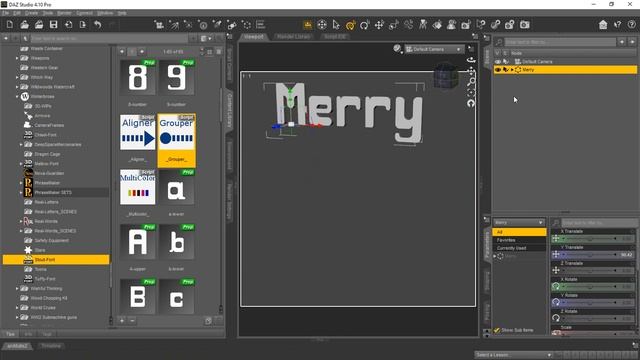The height and width of the screenshot is (360, 640).
Task: Toggle visibility eye of Merry node
Action: (x=498, y=70)
